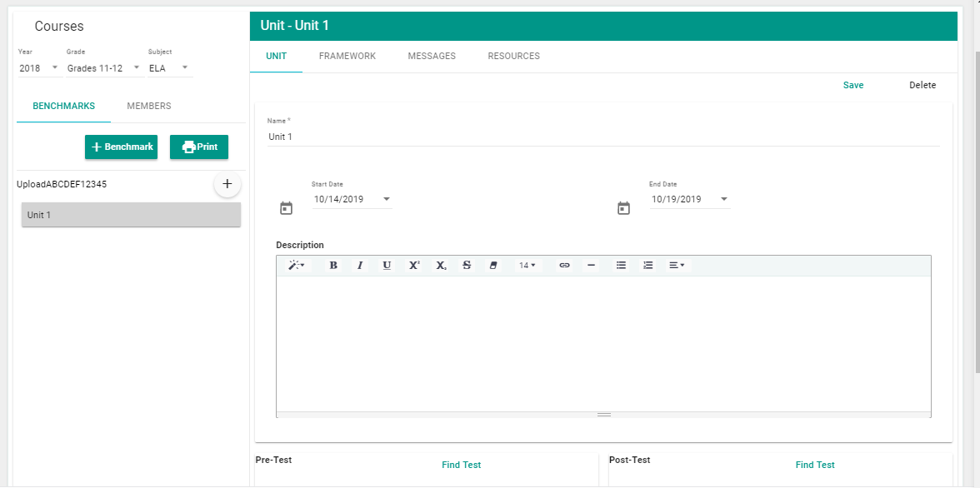Toggle bold formatting in Description editor
The width and height of the screenshot is (980, 488).
pyautogui.click(x=333, y=266)
